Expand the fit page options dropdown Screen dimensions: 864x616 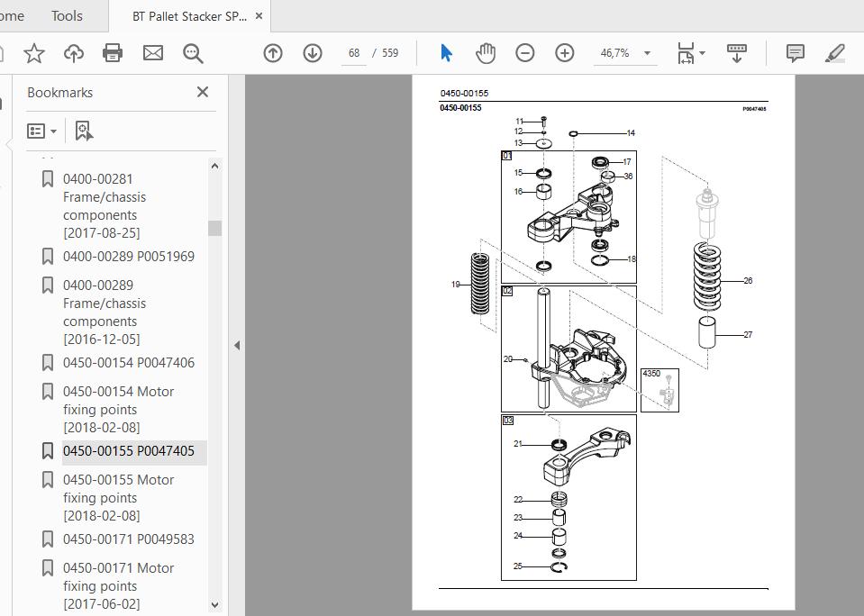pyautogui.click(x=702, y=53)
